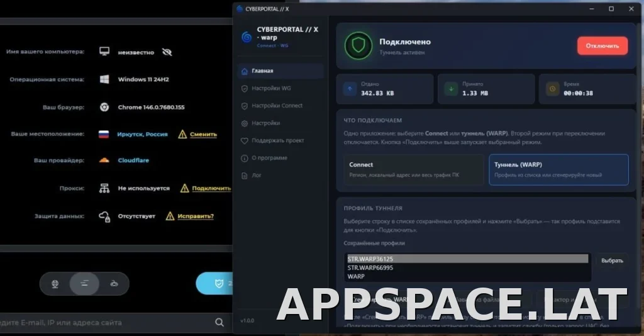Viewport: 644px width, 336px height.
Task: Select the WARP profile row
Action: pyautogui.click(x=467, y=276)
